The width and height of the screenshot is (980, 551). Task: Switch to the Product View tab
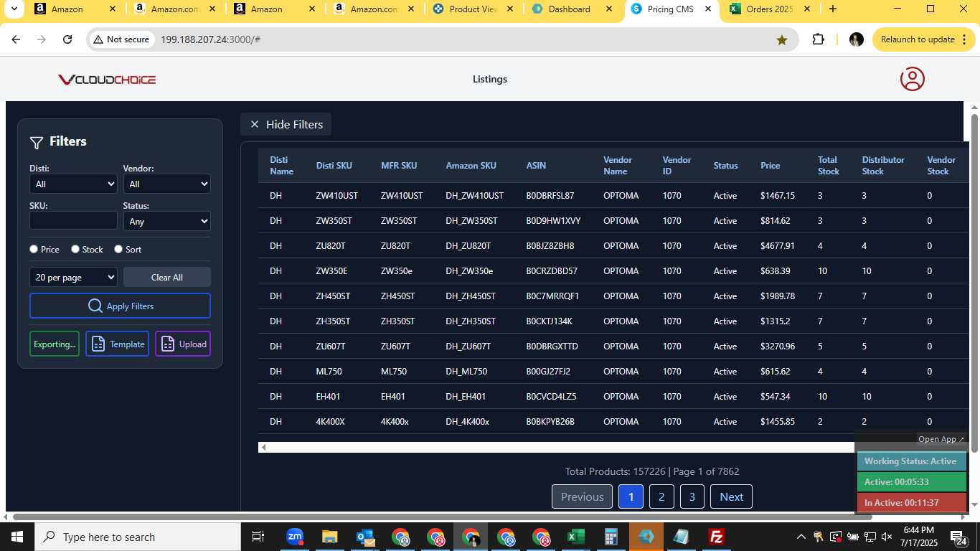(x=471, y=9)
